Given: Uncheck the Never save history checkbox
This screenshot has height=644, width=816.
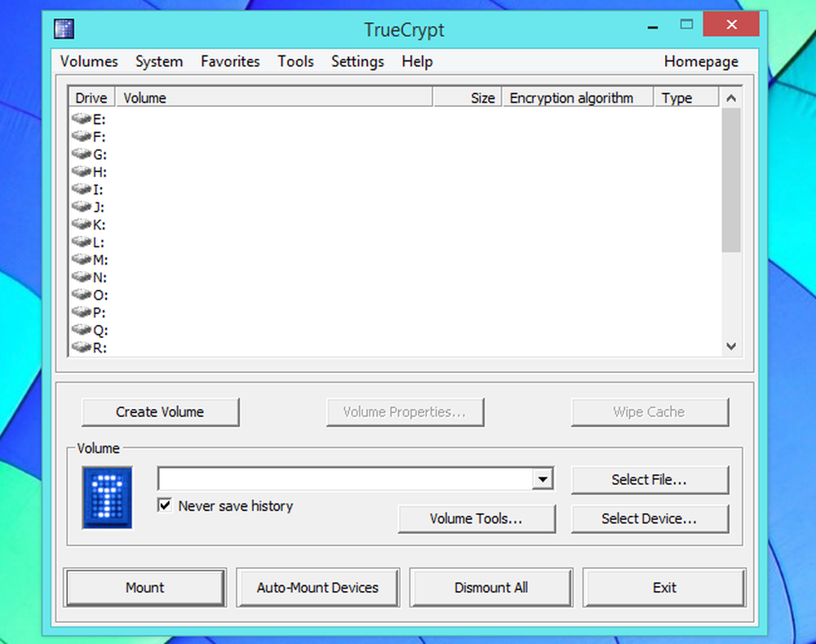Looking at the screenshot, I should coord(165,505).
